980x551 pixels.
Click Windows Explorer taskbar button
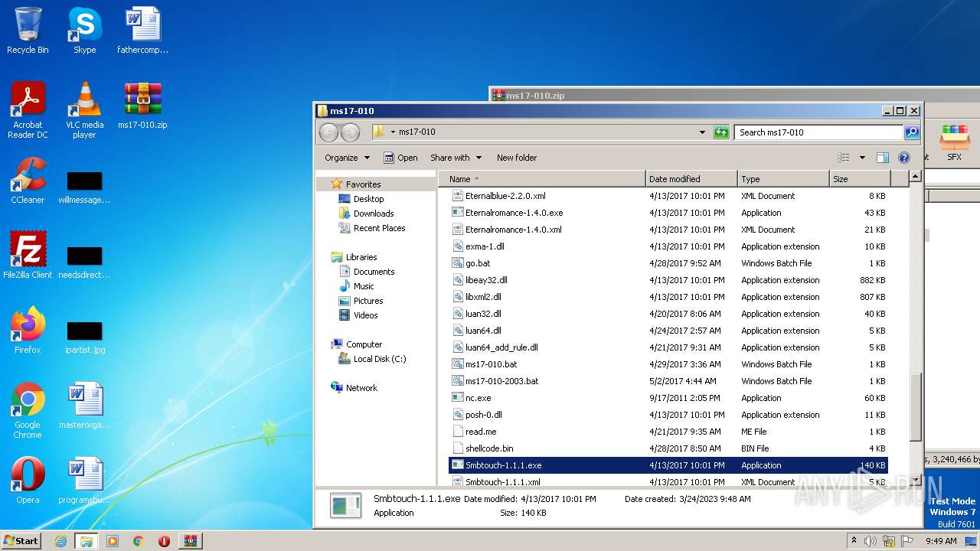[86, 541]
